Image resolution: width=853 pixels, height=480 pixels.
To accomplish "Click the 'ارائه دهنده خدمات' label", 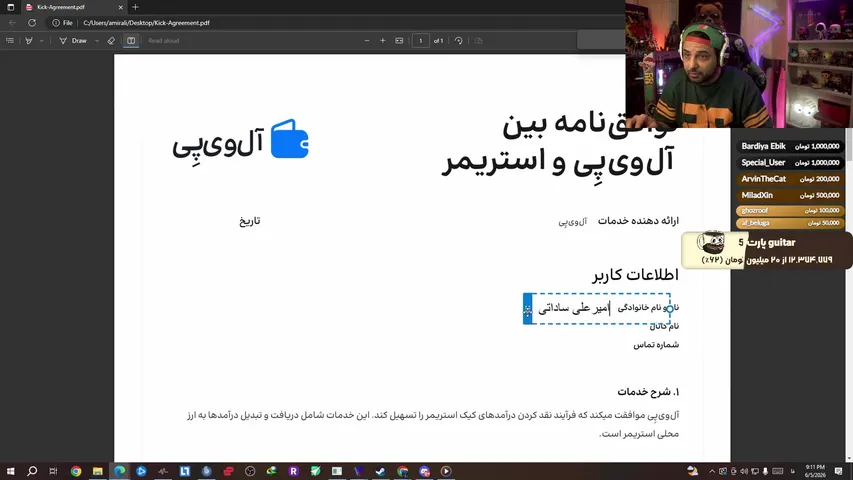I will coord(638,220).
